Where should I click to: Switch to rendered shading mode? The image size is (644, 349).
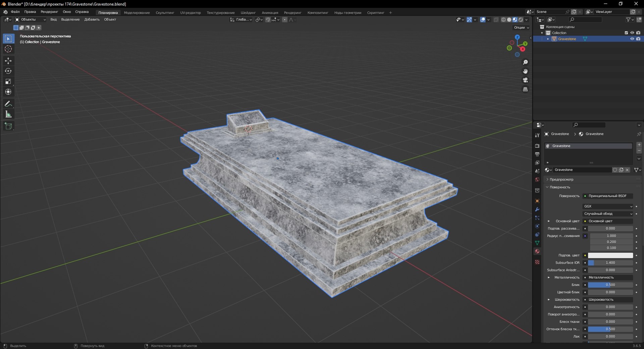pyautogui.click(x=521, y=20)
